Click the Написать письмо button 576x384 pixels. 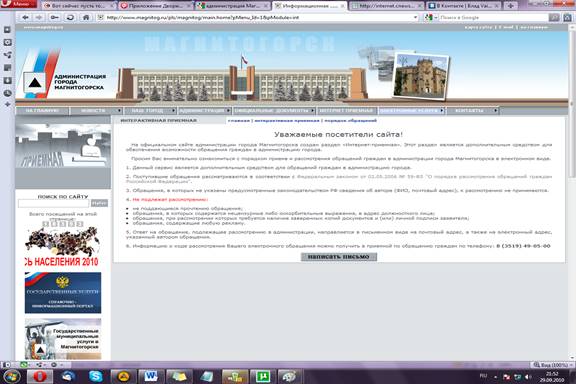point(339,256)
